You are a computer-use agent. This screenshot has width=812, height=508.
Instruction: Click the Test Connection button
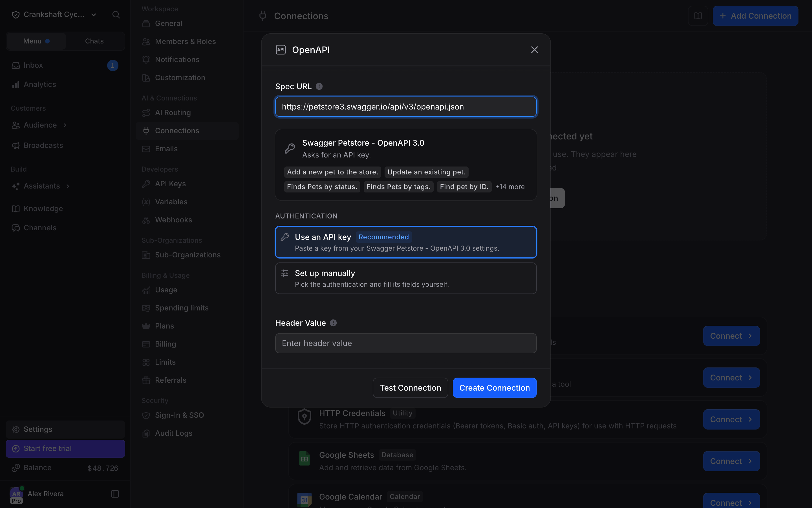(410, 388)
